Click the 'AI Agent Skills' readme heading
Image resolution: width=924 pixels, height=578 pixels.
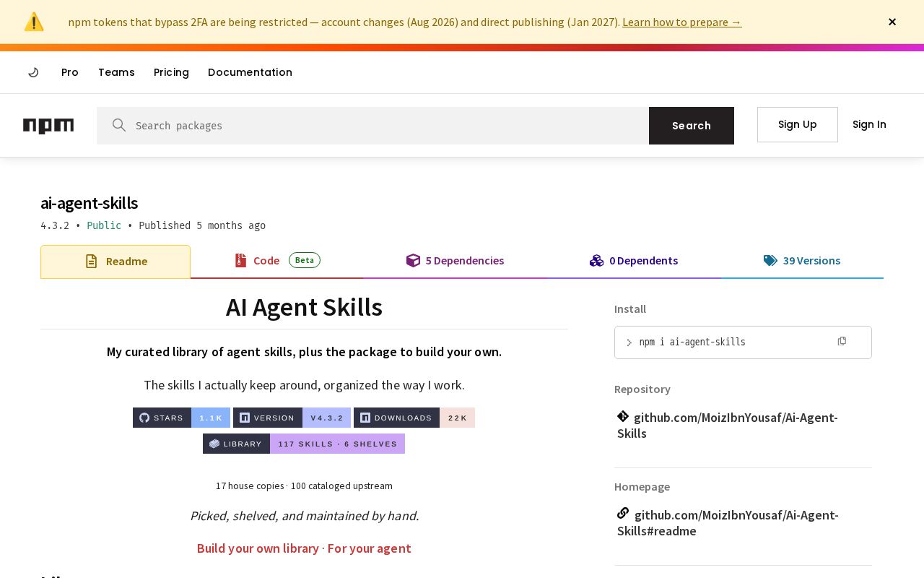(x=304, y=307)
